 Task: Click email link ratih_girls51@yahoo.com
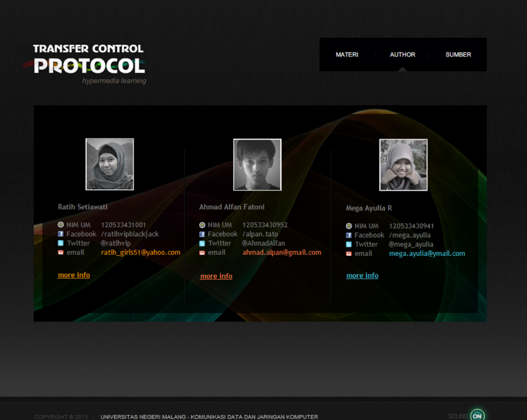coord(140,253)
